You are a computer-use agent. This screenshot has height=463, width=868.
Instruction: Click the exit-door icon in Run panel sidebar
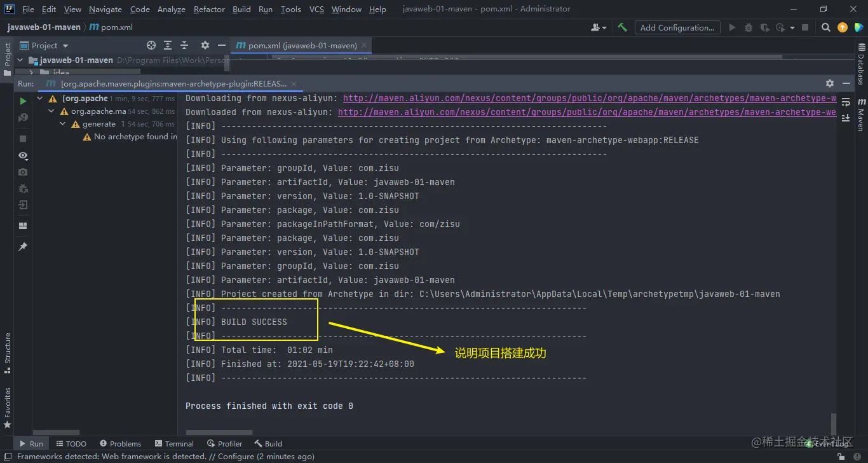pyautogui.click(x=23, y=205)
